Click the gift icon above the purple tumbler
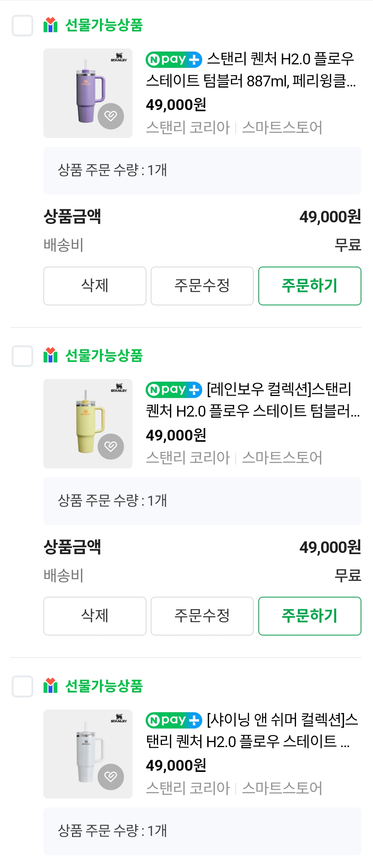373x868 pixels. [x=50, y=25]
